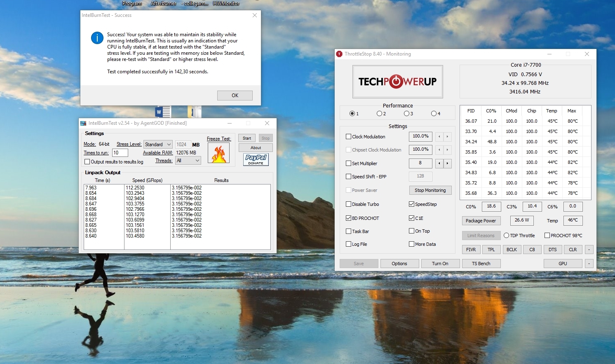Click the minus button next to CLR

[x=589, y=250]
